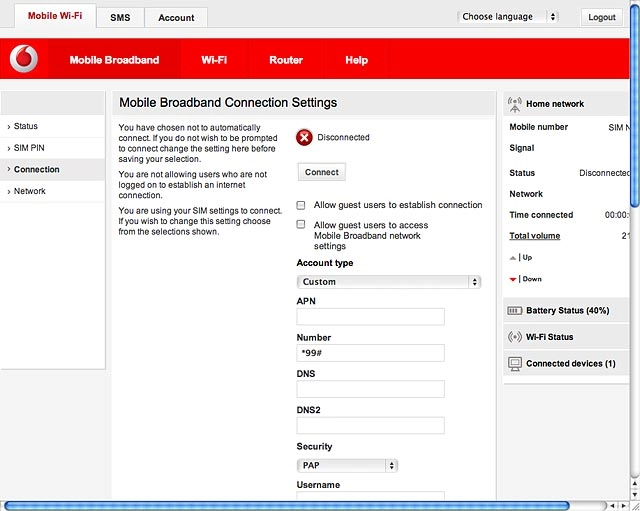Viewport: 640px width, 511px height.
Task: Enable Allow guest users to establish connection
Action: pyautogui.click(x=301, y=205)
